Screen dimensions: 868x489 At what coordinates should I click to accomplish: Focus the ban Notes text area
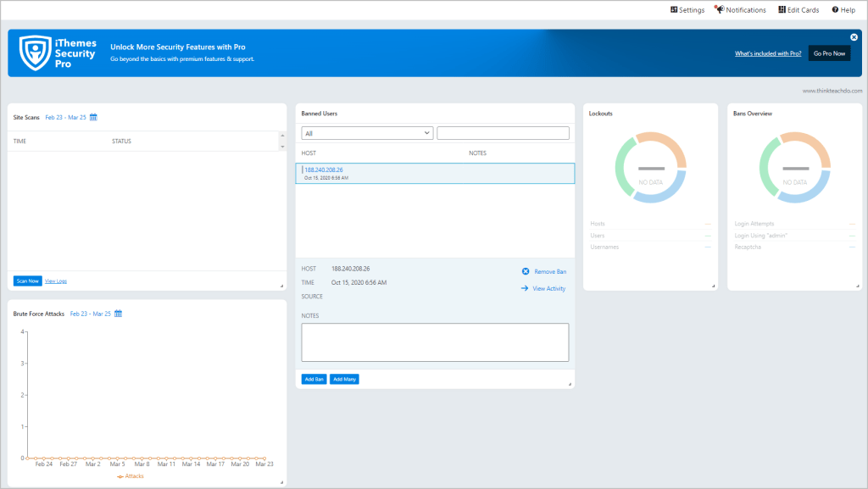[435, 342]
